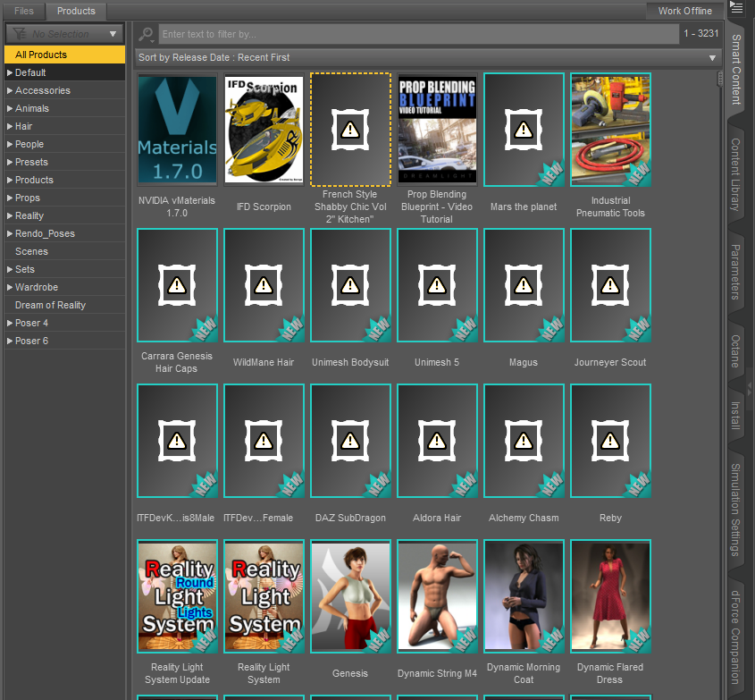This screenshot has height=700, width=755.
Task: Open the Parameters side tab
Action: point(735,272)
